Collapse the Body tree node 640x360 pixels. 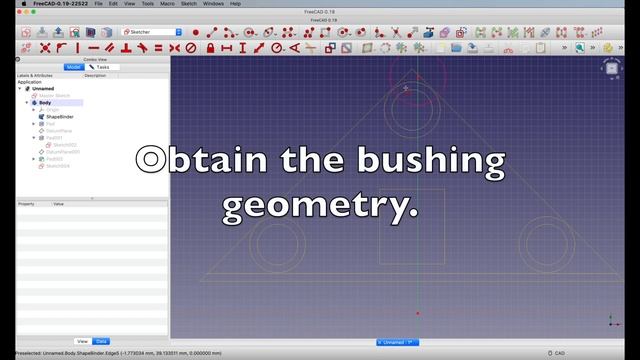[27, 103]
